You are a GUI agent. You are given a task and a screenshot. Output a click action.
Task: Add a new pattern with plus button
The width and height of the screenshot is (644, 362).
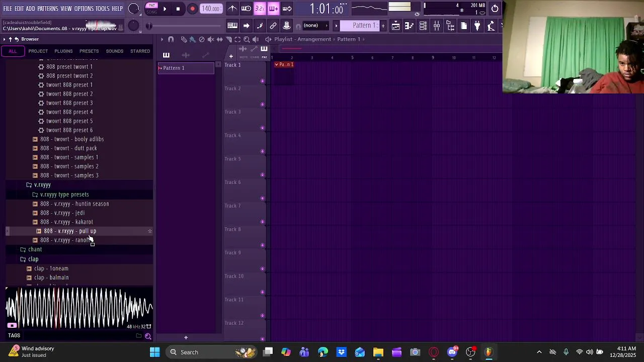(383, 26)
